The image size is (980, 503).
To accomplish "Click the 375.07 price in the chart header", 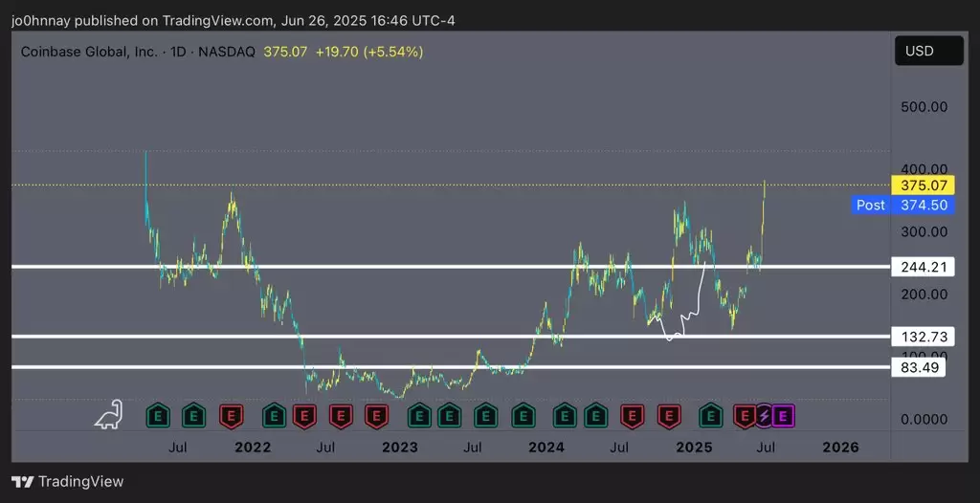I will click(x=285, y=52).
